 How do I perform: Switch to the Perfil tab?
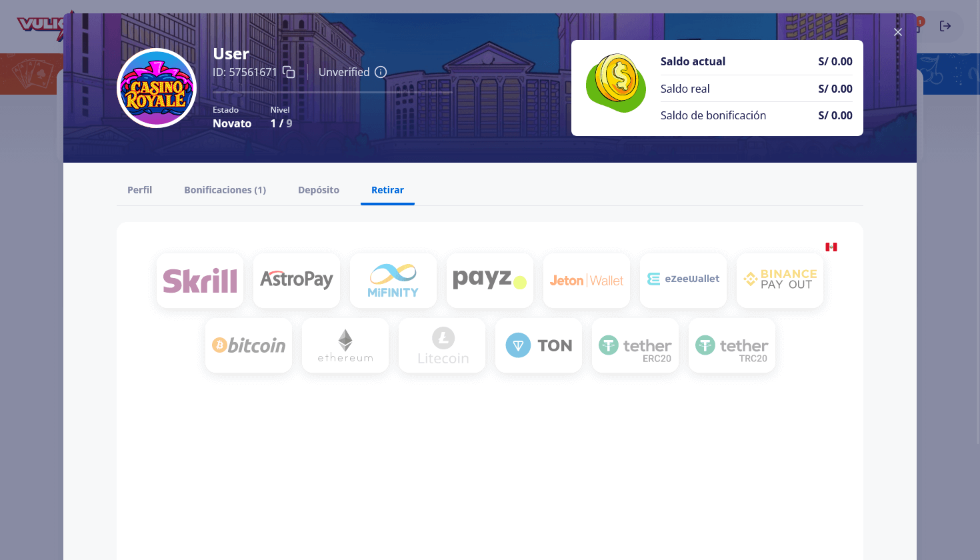[140, 190]
